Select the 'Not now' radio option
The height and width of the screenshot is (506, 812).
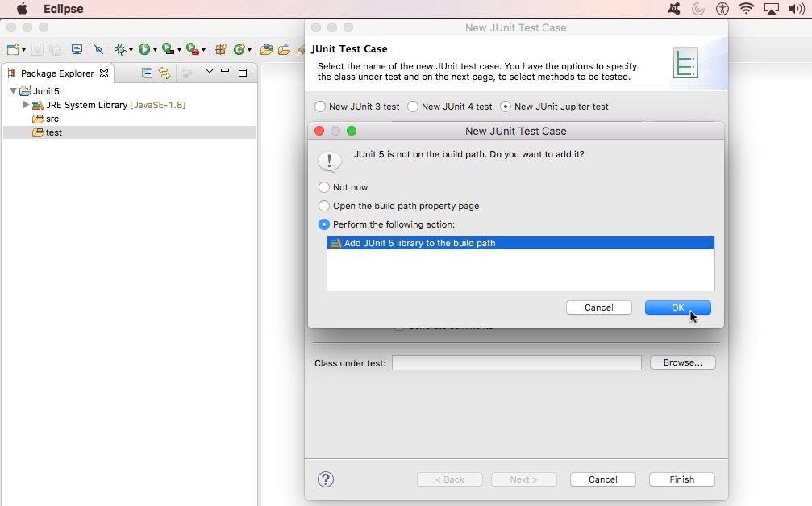(x=323, y=187)
